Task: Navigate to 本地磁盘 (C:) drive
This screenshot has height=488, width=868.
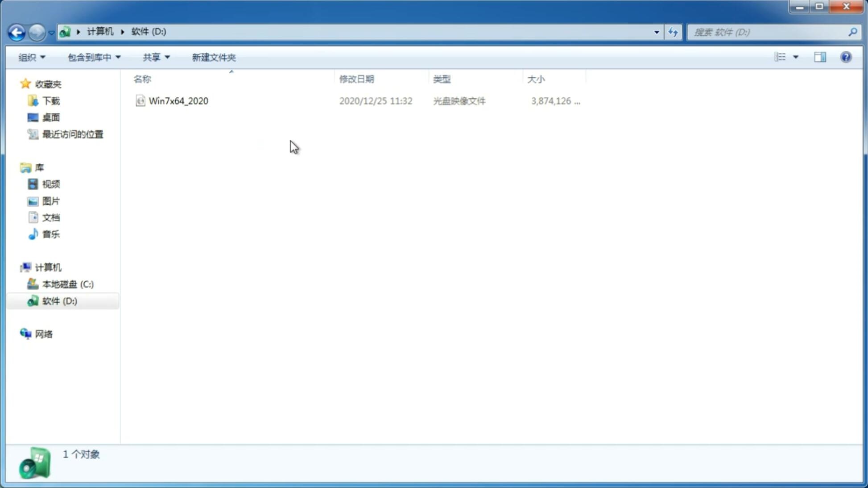Action: point(67,284)
